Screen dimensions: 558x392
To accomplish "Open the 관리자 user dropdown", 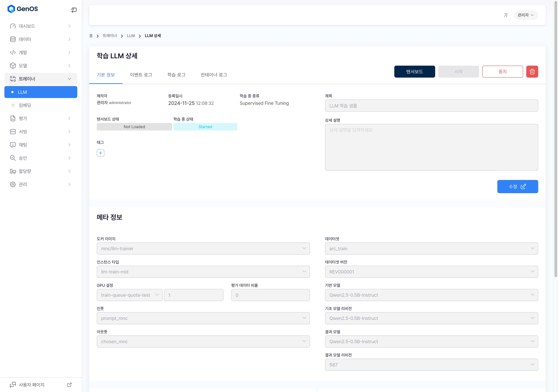I will click(x=526, y=15).
